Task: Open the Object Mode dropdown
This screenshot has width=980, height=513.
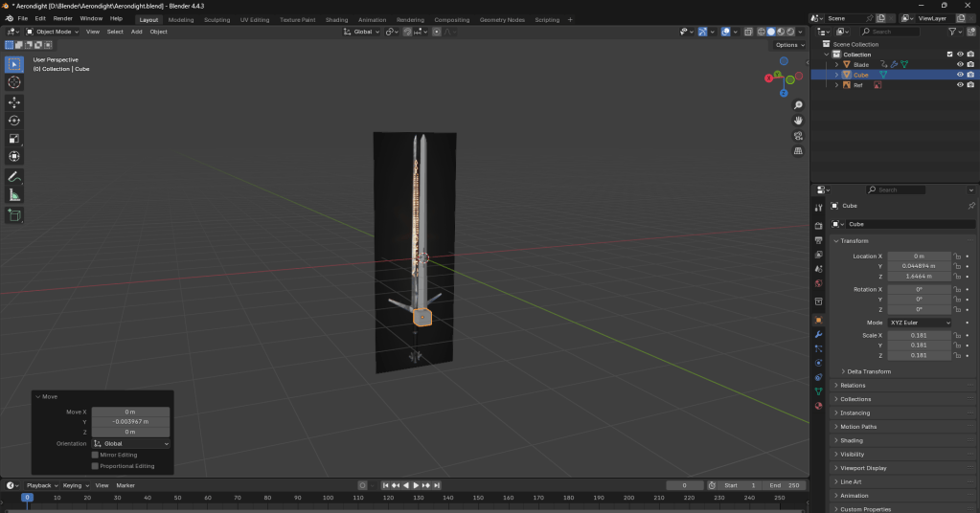Action: 54,32
